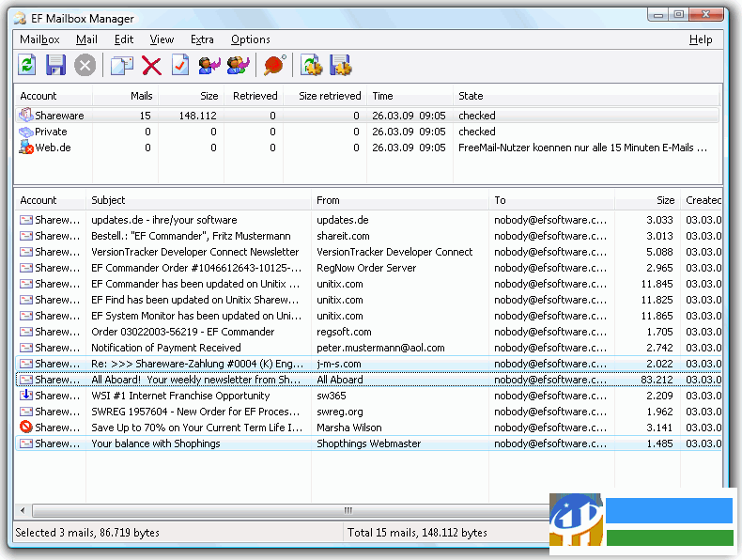Click the gray stop/cancel toolbar icon
The height and width of the screenshot is (560, 742).
coord(85,66)
